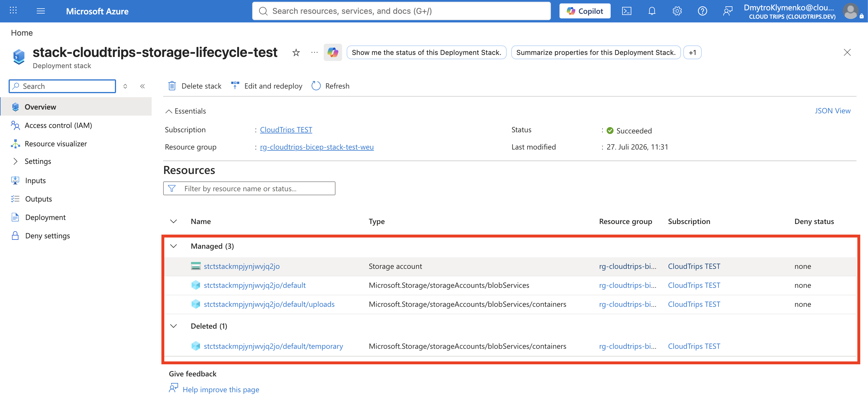Open the rg-cloudtrips-bicep-stack-test-weu link

(x=317, y=147)
